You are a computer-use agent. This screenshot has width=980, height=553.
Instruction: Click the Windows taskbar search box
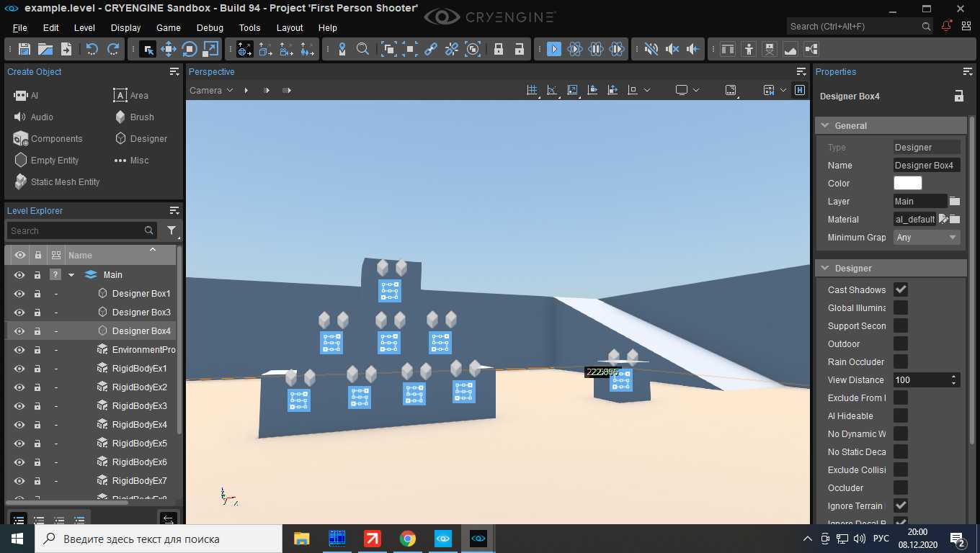(x=159, y=539)
